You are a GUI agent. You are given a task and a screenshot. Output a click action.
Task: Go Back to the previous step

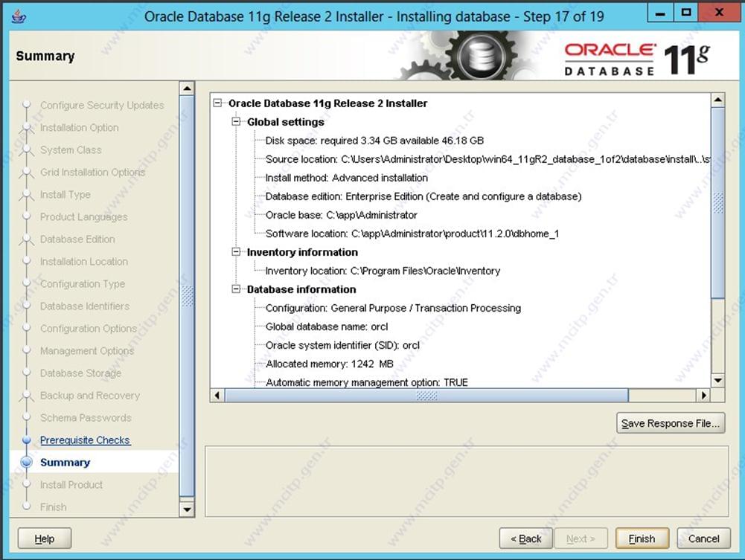pyautogui.click(x=526, y=538)
